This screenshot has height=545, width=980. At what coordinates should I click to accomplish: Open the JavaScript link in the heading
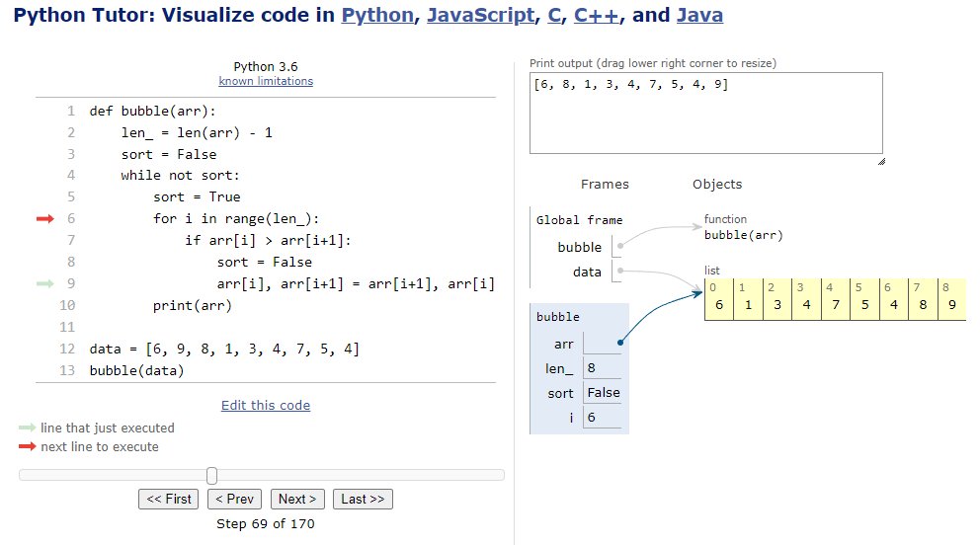[481, 15]
